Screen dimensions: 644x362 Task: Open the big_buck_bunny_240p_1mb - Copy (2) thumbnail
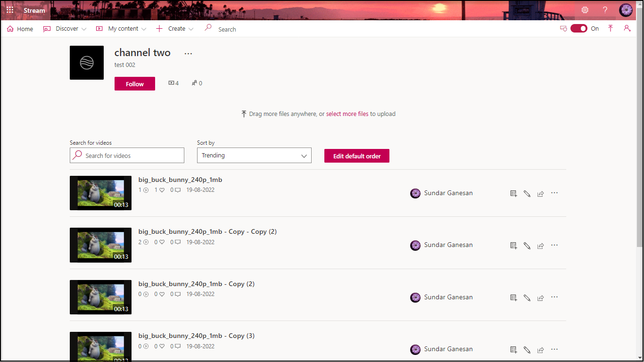pos(100,297)
